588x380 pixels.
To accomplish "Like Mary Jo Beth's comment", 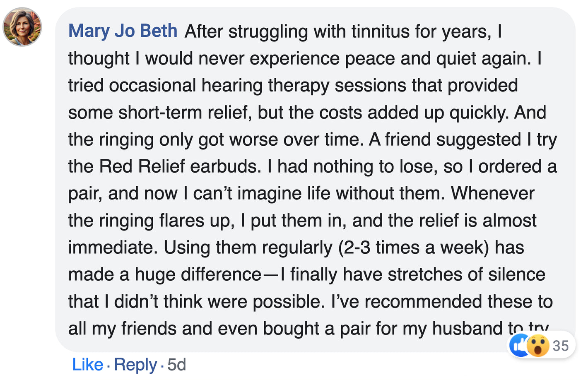I will click(x=87, y=365).
